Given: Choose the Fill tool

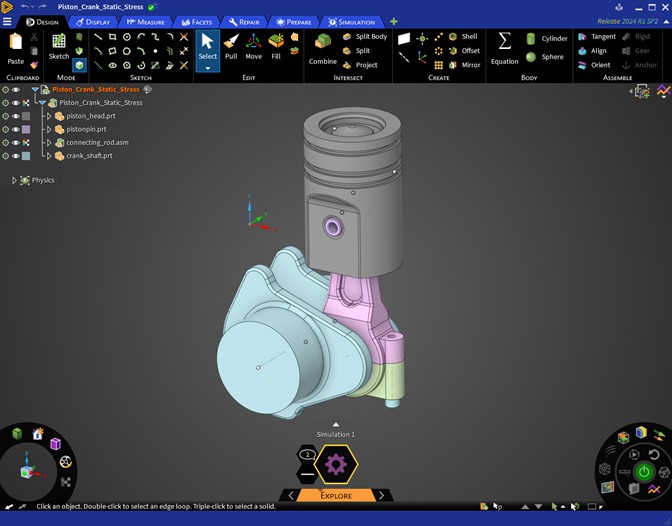Looking at the screenshot, I should (276, 47).
